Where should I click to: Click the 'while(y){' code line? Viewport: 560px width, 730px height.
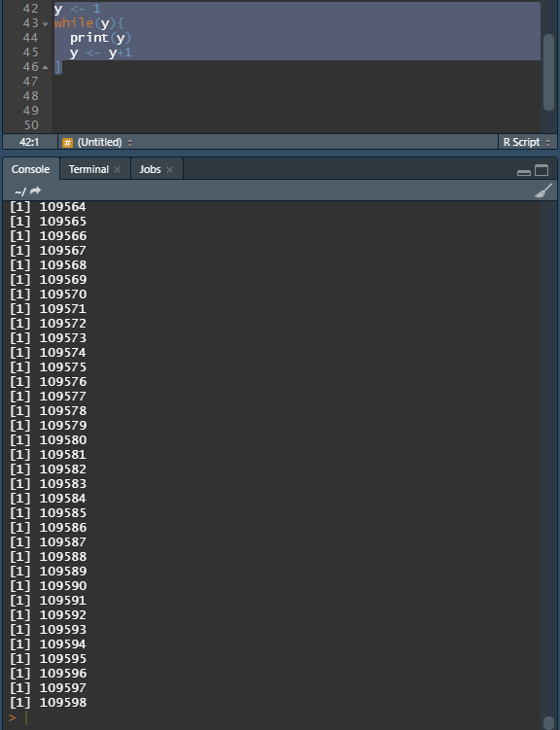coord(88,23)
